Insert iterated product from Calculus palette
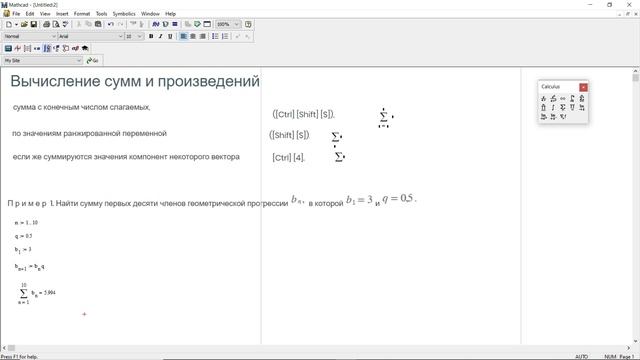This screenshot has height=360, width=640. [544, 107]
